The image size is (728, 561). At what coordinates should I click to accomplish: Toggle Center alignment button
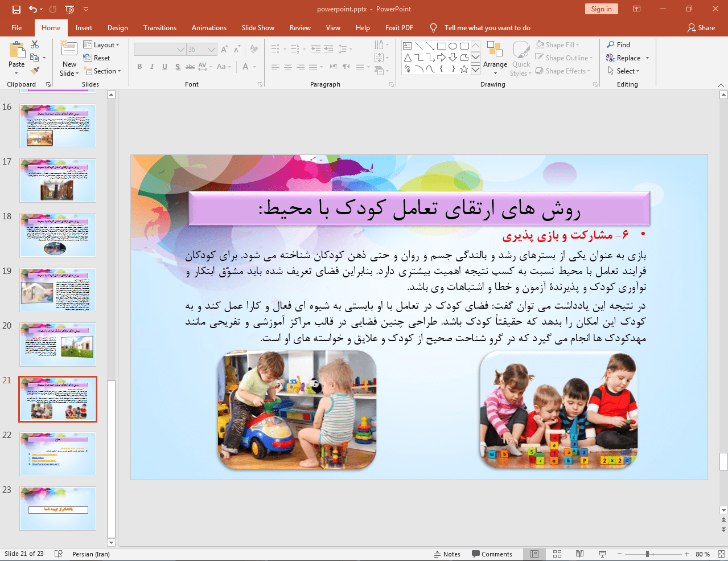click(x=288, y=67)
